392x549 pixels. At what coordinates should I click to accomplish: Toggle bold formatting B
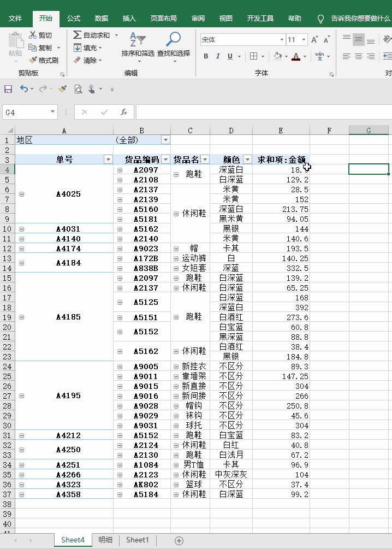tap(206, 56)
